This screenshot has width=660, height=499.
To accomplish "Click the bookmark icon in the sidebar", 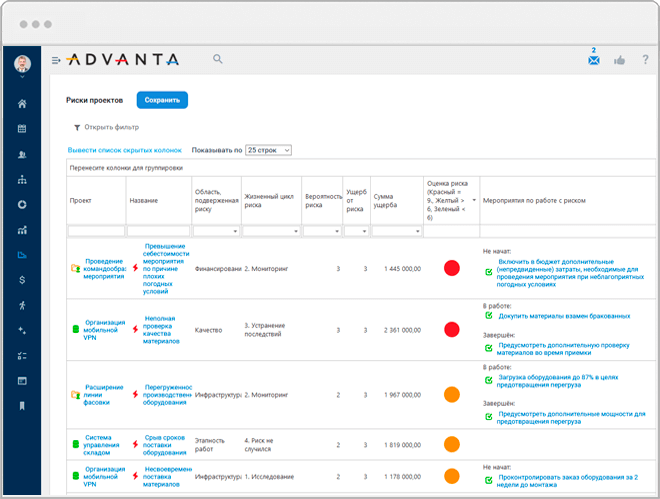I will tap(22, 405).
